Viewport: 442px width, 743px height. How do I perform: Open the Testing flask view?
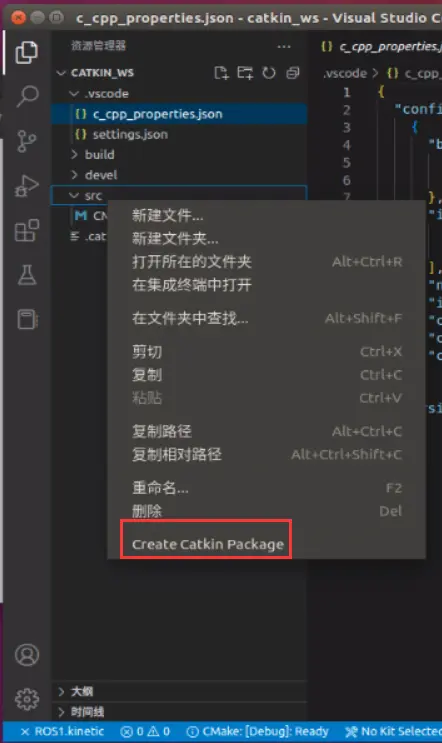coord(27,275)
